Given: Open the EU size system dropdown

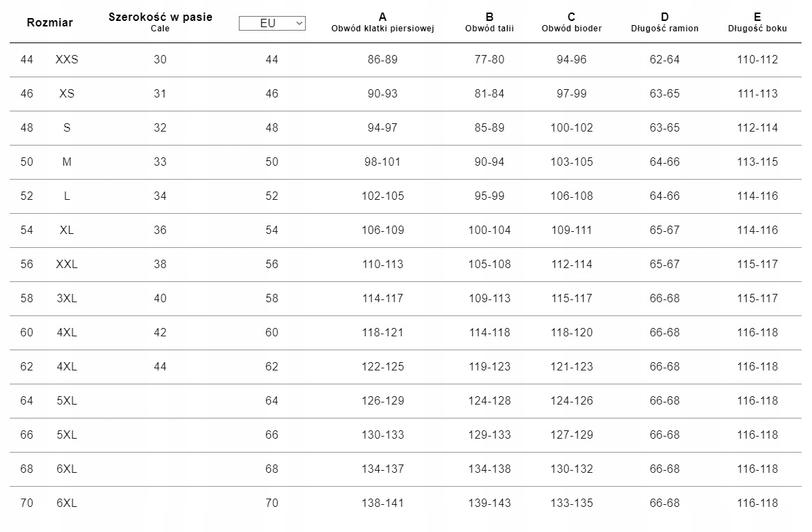Looking at the screenshot, I should pyautogui.click(x=272, y=23).
